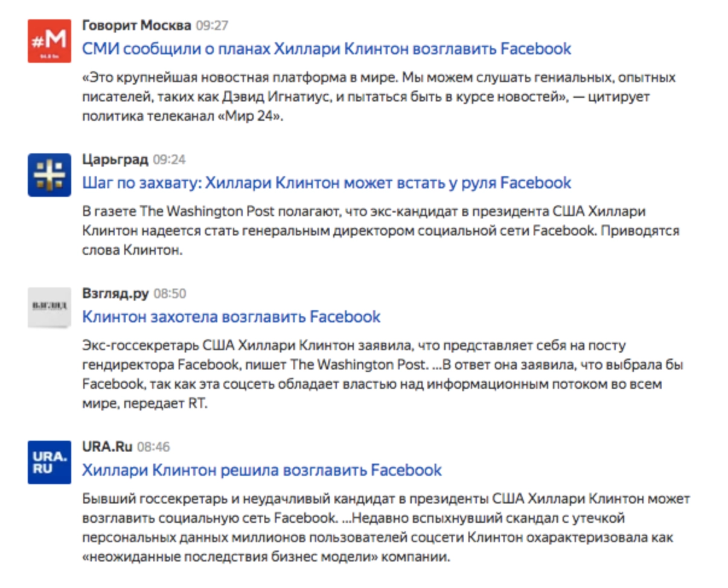Select the Царьград source name
This screenshot has height=588, width=728.
pos(115,159)
